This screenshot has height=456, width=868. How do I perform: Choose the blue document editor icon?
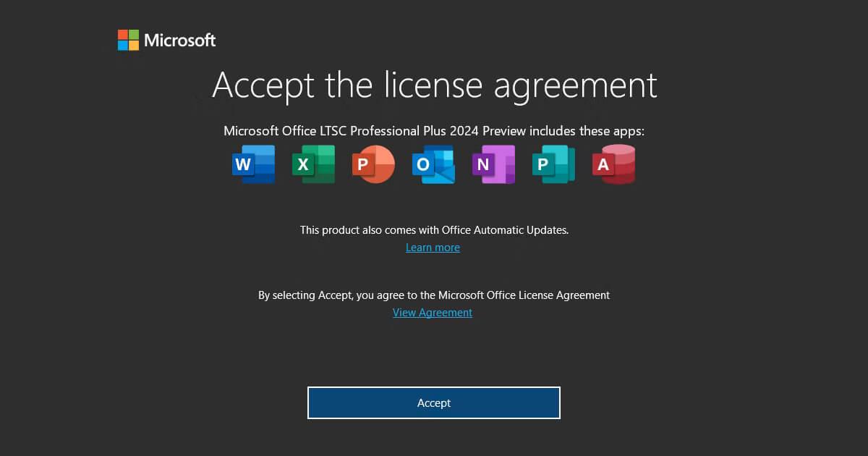tap(253, 164)
